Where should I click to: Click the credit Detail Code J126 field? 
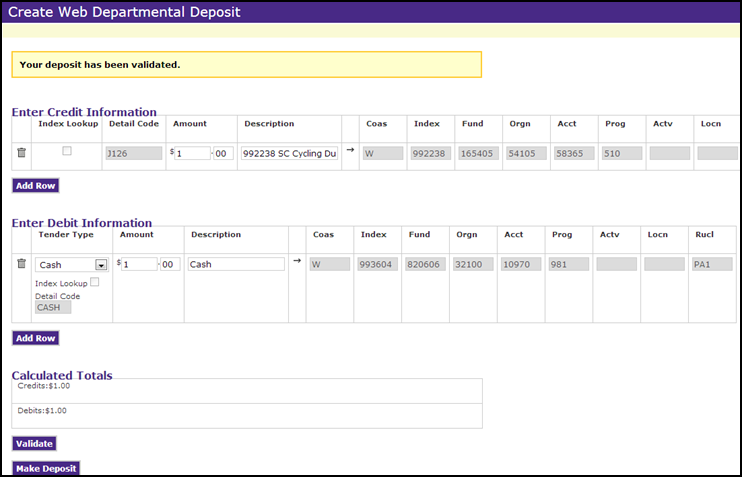[134, 154]
